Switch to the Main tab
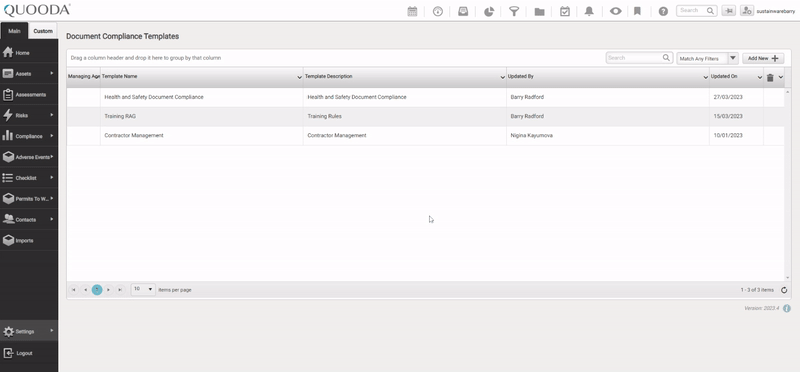The image size is (800, 372). pos(14,31)
